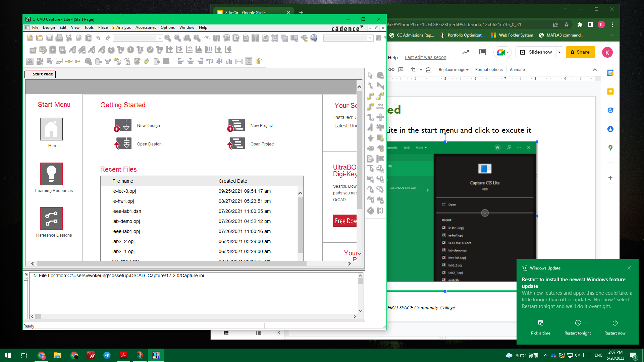The height and width of the screenshot is (362, 644).
Task: Open ie-lec-3.opj from Recent Files
Action: (x=124, y=191)
